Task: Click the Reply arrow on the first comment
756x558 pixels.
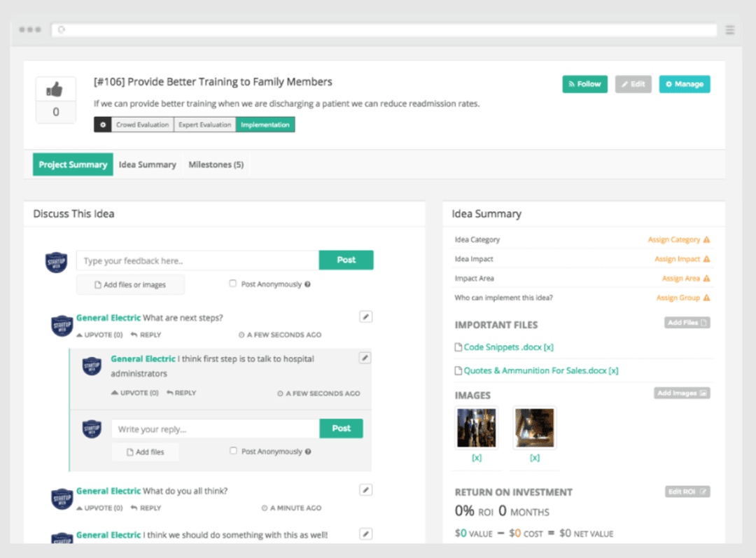Action: (x=146, y=334)
